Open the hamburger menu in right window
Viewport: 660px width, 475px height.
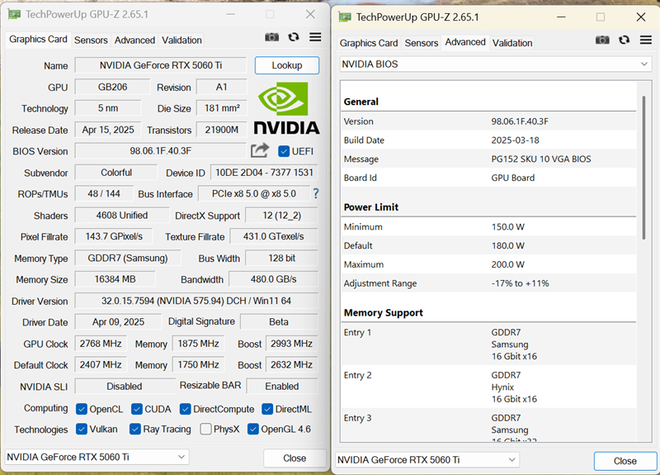pos(645,40)
